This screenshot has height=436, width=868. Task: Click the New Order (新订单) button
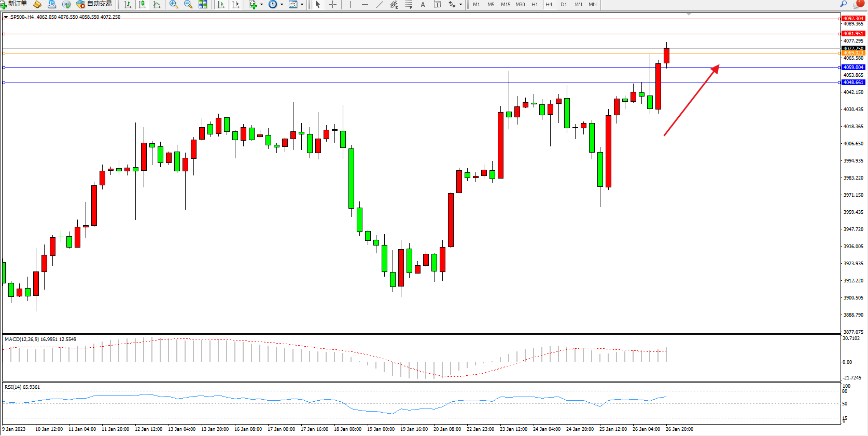[14, 4]
